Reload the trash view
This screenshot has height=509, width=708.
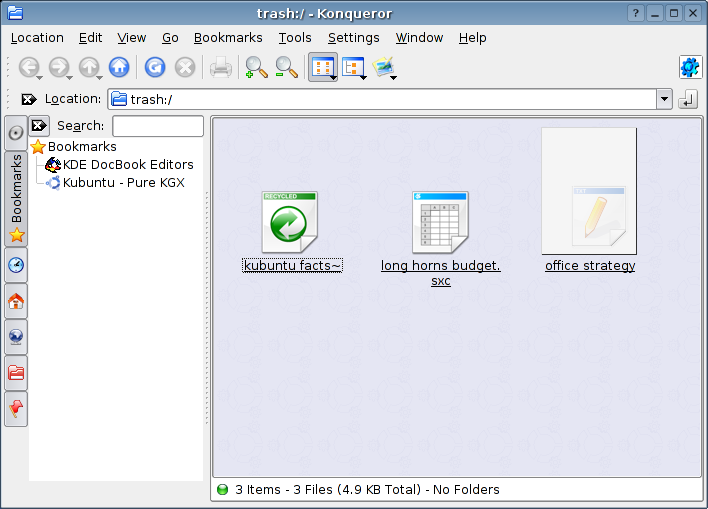pyautogui.click(x=155, y=67)
